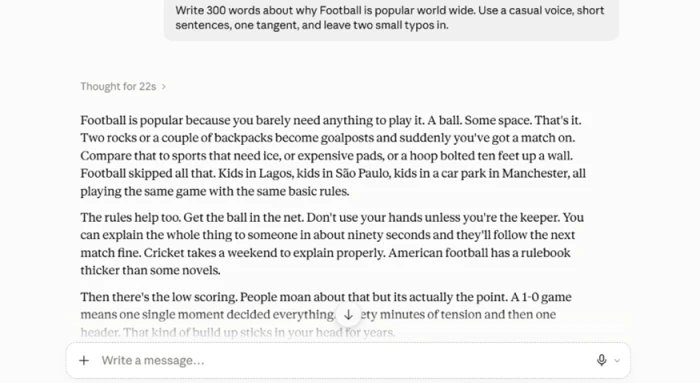Click the paragraph starting "The rules help too"
This screenshot has width=700, height=383.
click(332, 244)
